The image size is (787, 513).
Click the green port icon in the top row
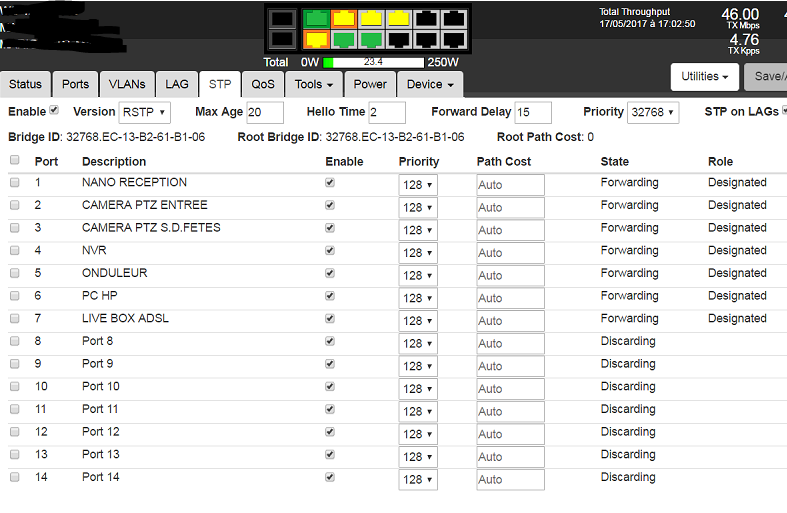tap(316, 18)
